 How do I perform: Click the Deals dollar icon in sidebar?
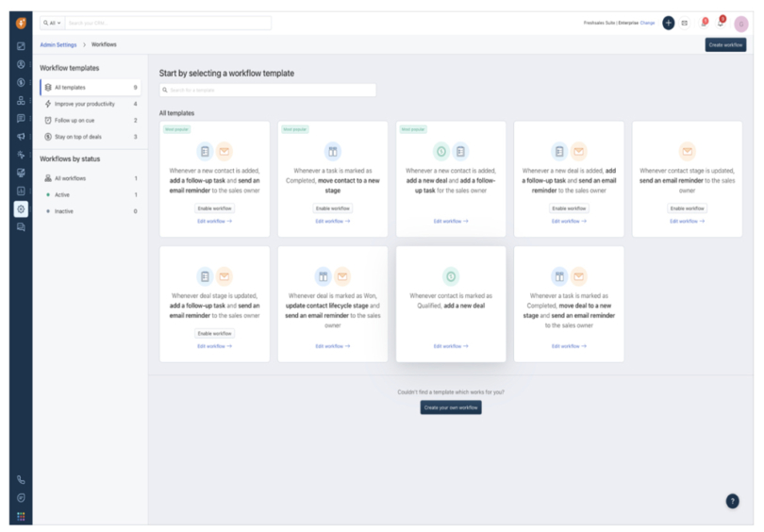click(x=21, y=82)
